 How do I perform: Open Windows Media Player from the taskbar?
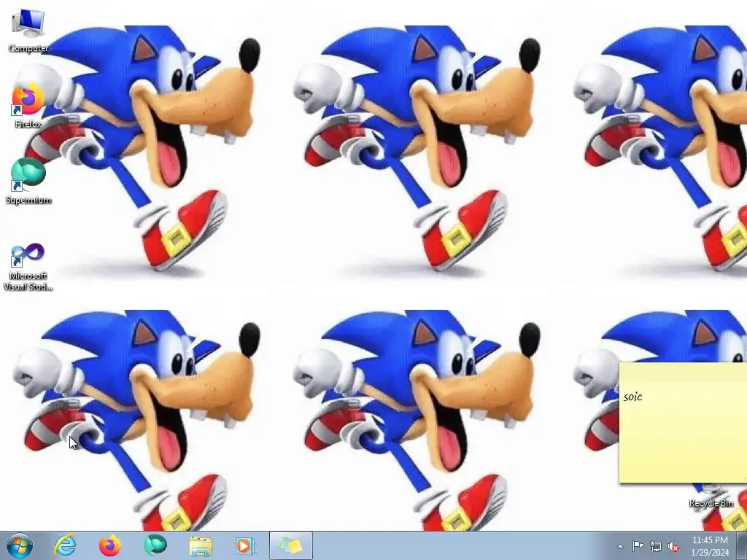tap(245, 545)
